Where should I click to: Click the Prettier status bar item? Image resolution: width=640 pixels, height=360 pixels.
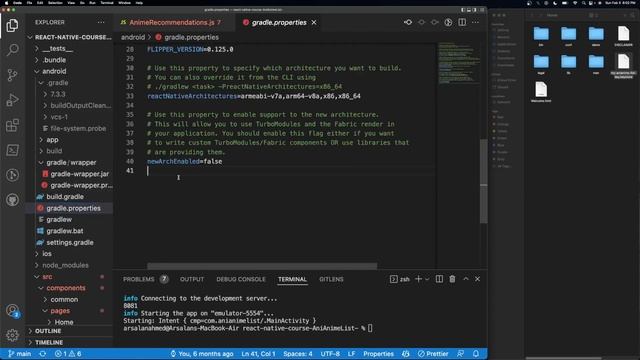click(433, 354)
